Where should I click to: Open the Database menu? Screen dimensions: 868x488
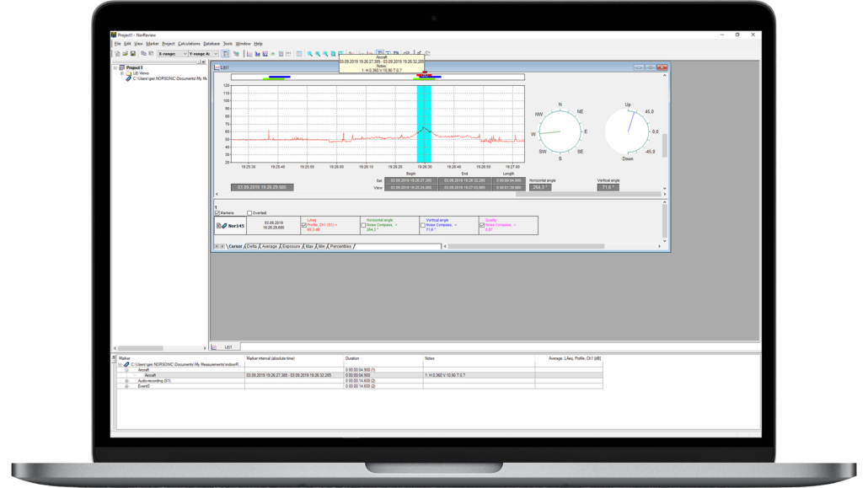(212, 44)
